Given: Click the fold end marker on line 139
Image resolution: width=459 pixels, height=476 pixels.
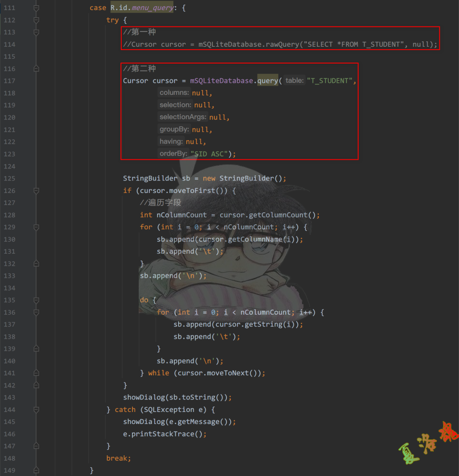Looking at the screenshot, I should pos(36,349).
